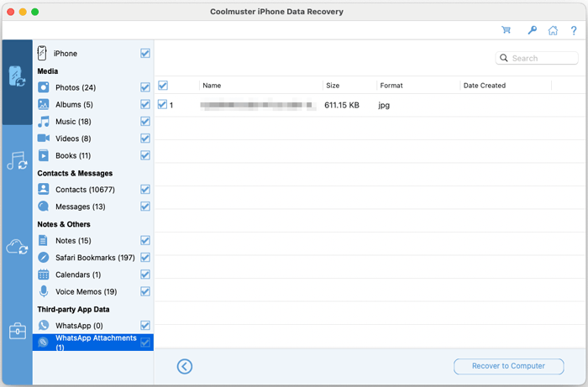Click the Videos camera icon
Image resolution: width=588 pixels, height=387 pixels.
tap(44, 139)
